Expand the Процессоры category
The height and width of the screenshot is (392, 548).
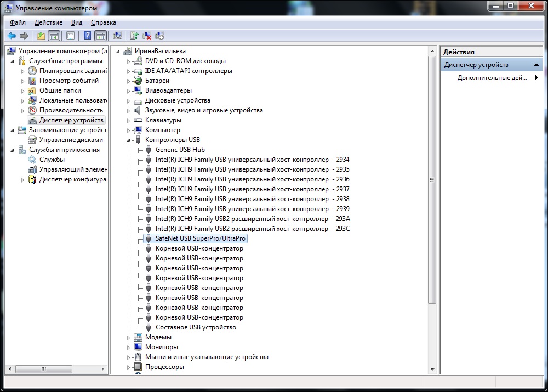pyautogui.click(x=129, y=367)
